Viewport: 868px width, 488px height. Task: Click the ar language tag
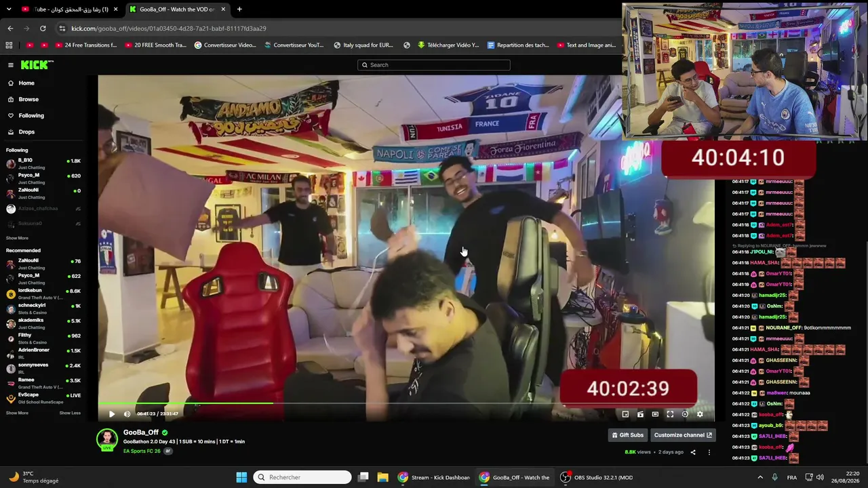click(x=167, y=451)
